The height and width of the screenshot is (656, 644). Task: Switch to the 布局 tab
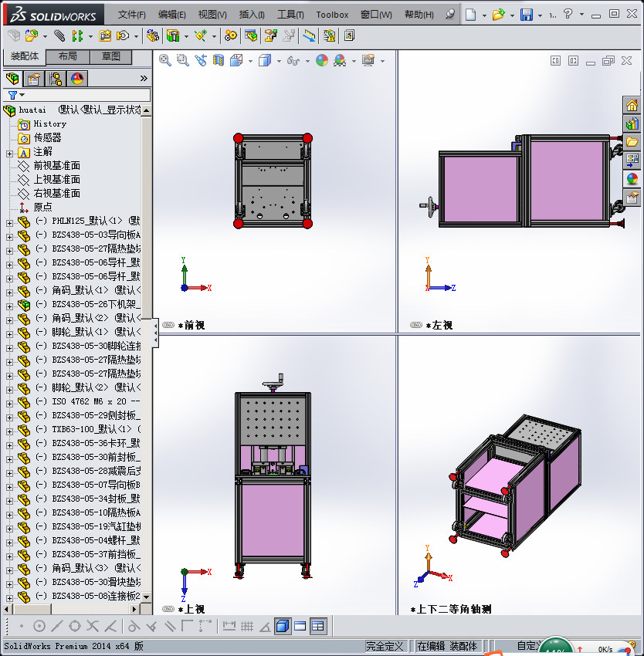(x=67, y=56)
